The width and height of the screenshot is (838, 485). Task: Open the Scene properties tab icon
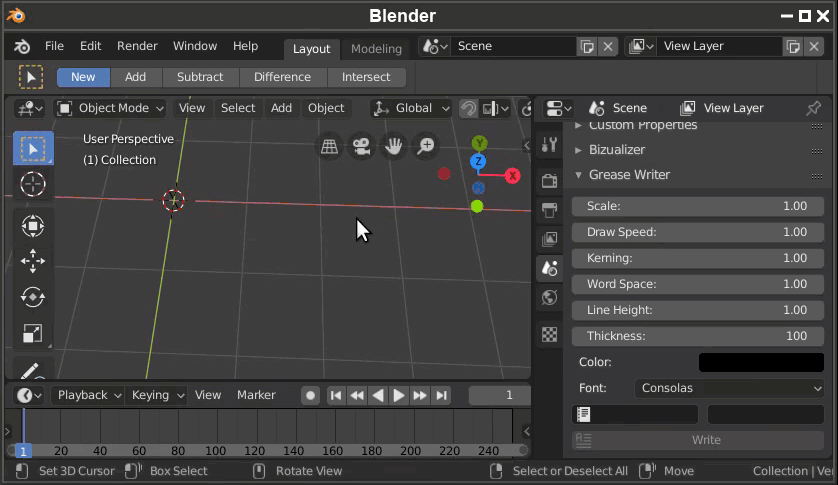(x=549, y=268)
